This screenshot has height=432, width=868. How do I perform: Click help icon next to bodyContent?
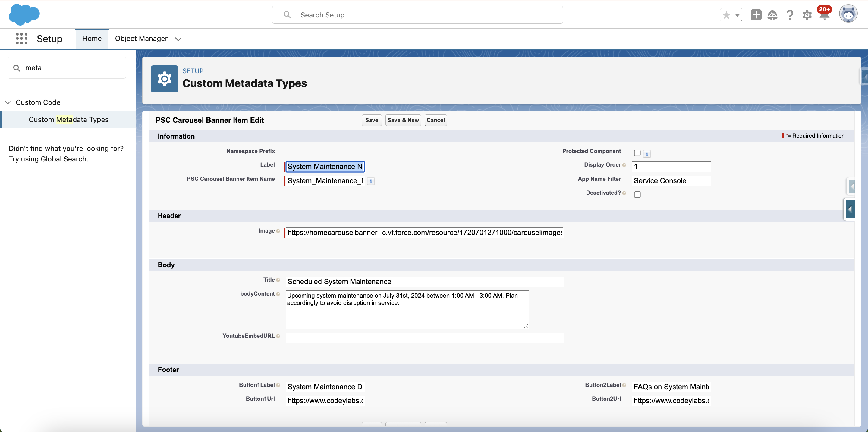(278, 294)
